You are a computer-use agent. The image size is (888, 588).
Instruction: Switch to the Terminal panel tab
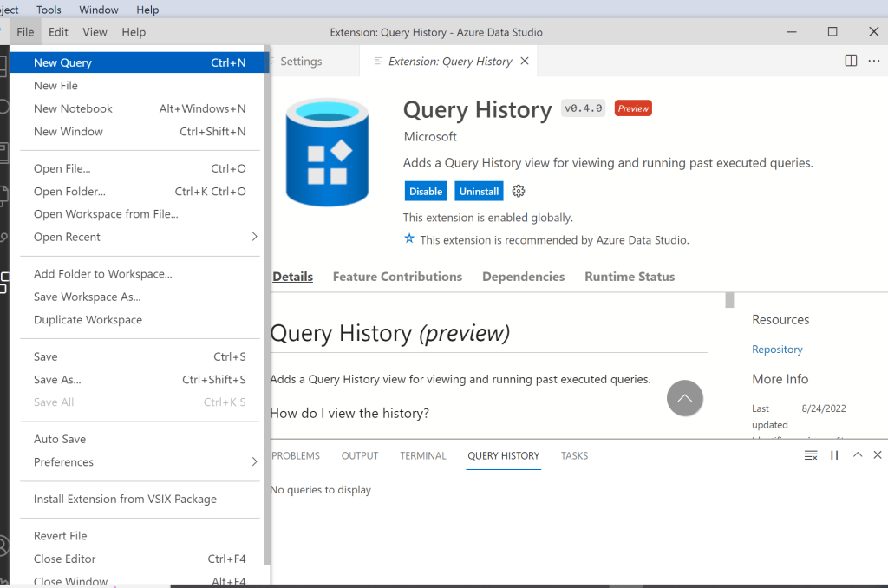coord(422,455)
